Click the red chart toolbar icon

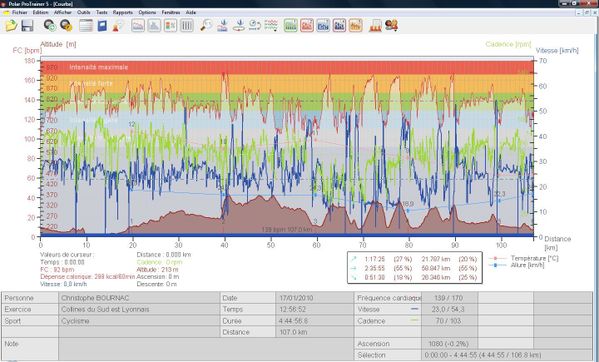pos(307,26)
